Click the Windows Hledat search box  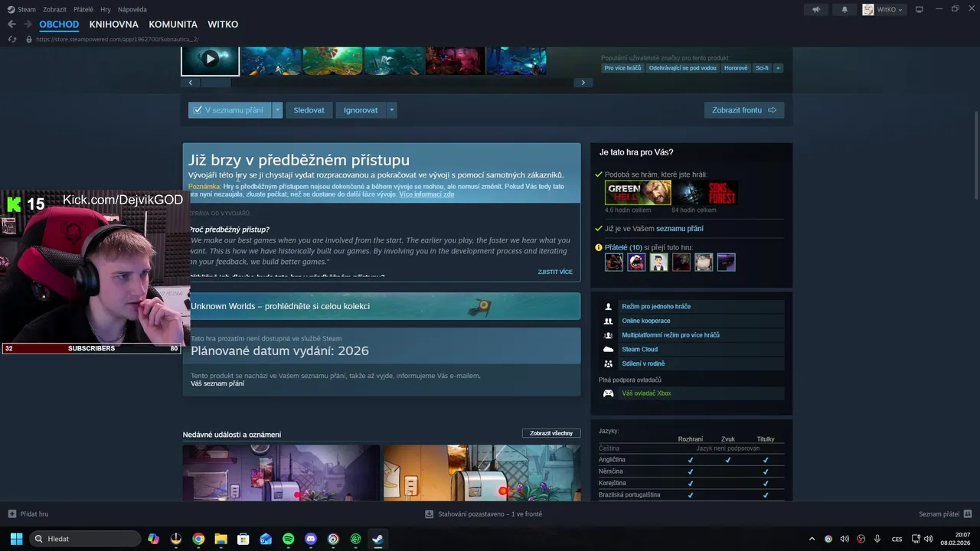pos(84,539)
